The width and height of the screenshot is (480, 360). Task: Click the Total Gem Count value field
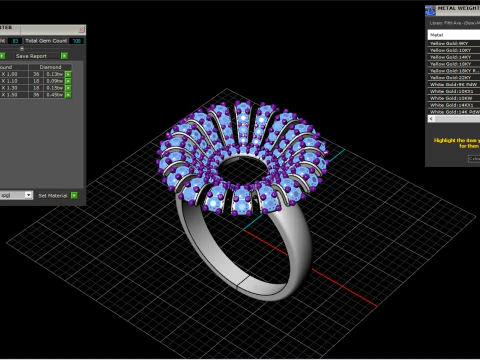click(77, 41)
